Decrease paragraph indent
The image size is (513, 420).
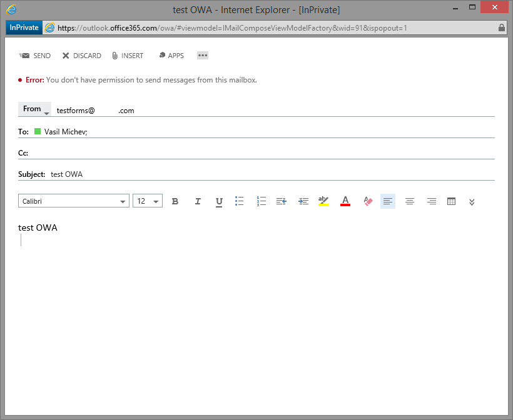282,201
